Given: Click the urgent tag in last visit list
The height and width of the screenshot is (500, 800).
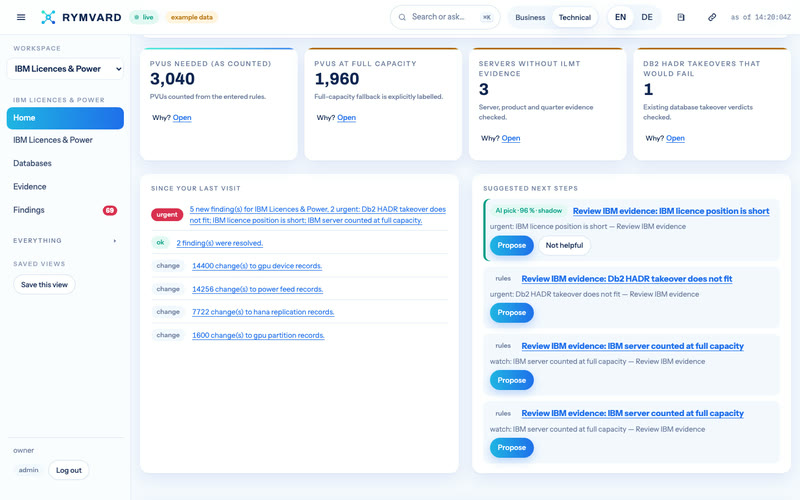Looking at the screenshot, I should (x=167, y=215).
